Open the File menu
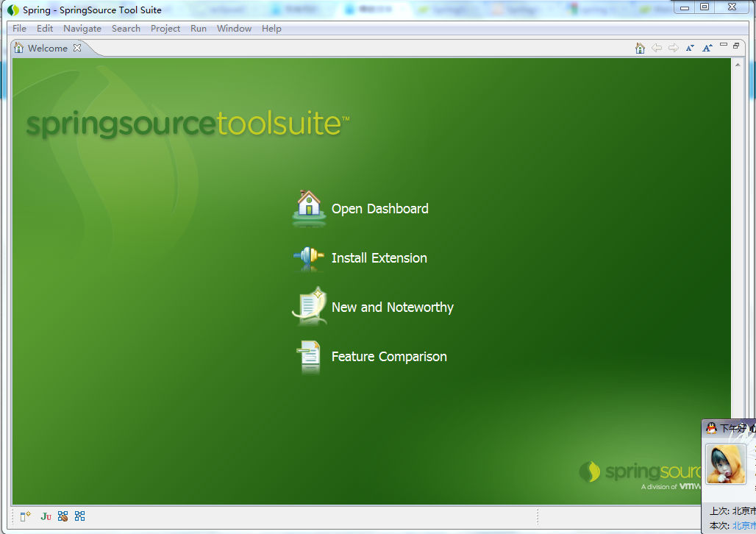This screenshot has width=756, height=534. pos(19,29)
